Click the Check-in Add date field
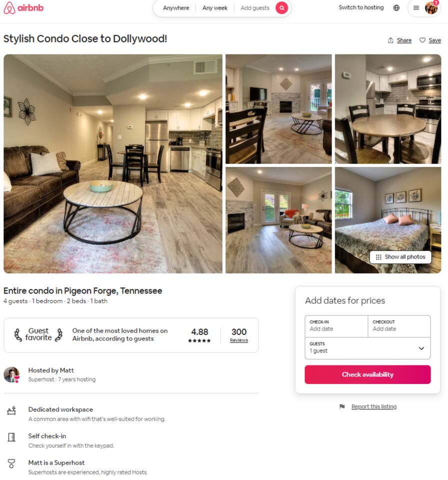 [337, 326]
